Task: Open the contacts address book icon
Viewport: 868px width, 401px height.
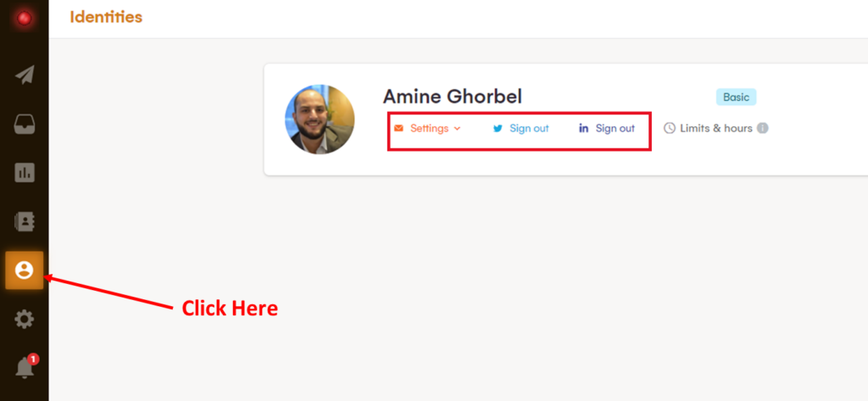Action: [x=25, y=221]
